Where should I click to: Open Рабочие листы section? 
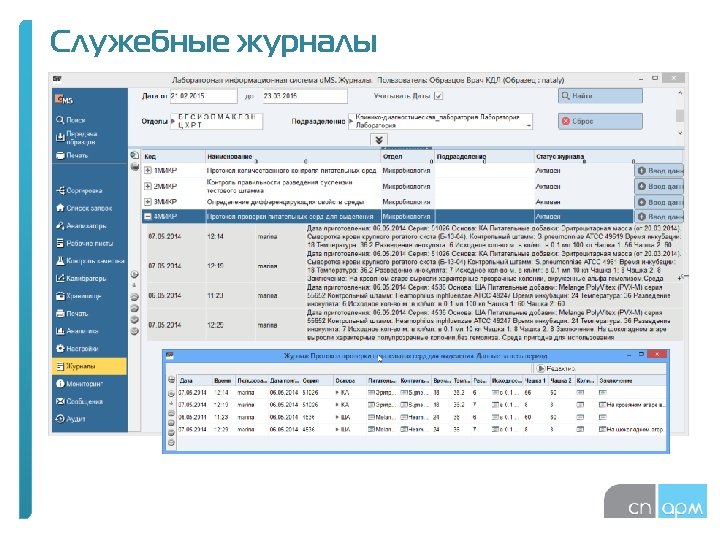[x=84, y=243]
